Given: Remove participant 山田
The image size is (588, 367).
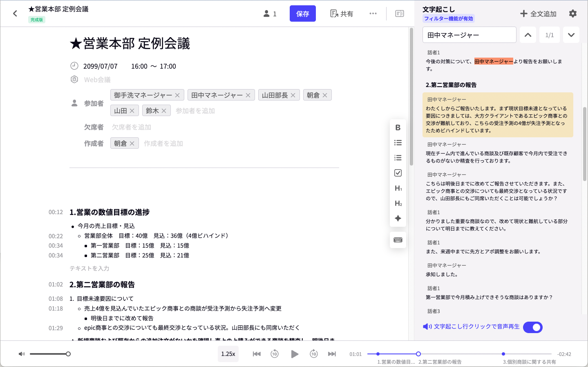Looking at the screenshot, I should 132,111.
